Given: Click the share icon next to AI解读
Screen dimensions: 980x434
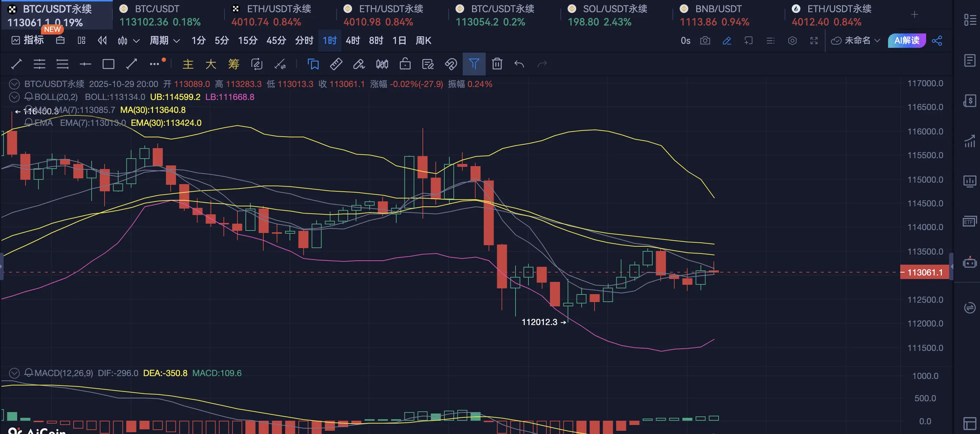Looking at the screenshot, I should coord(937,40).
